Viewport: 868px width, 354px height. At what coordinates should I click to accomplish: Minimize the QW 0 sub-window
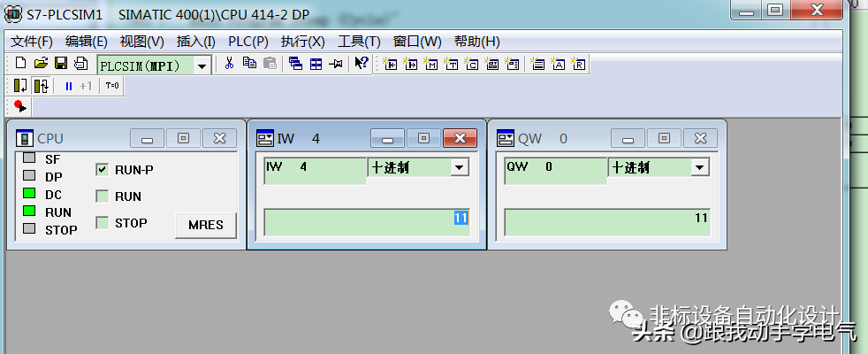pos(628,138)
